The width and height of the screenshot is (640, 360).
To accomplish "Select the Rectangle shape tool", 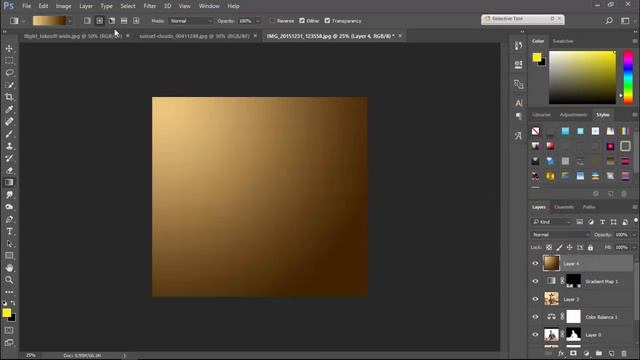I will pyautogui.click(x=9, y=256).
